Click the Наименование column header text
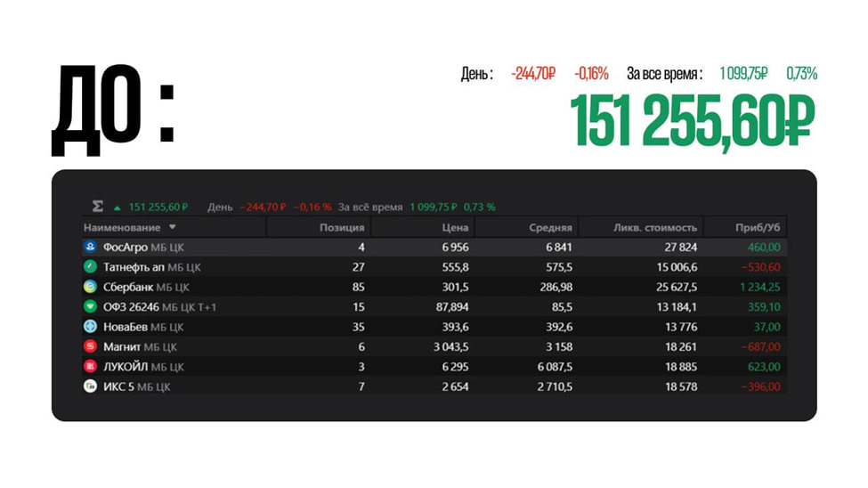 pyautogui.click(x=122, y=228)
